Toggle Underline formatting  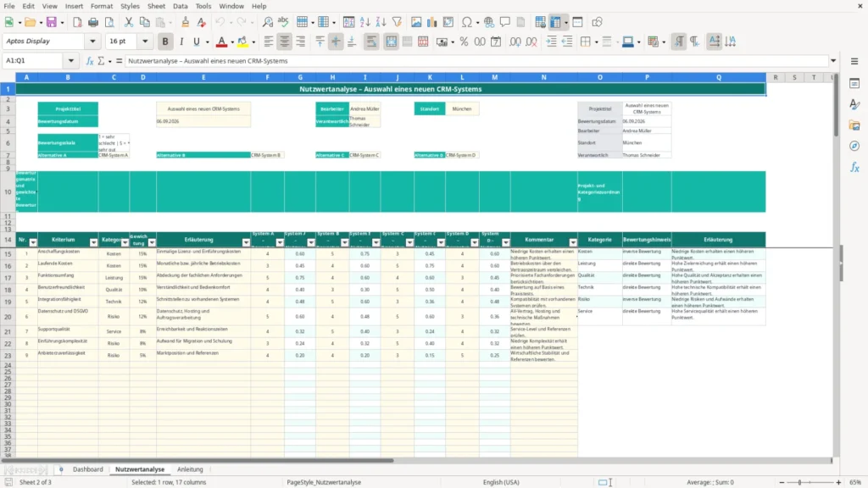pyautogui.click(x=197, y=42)
